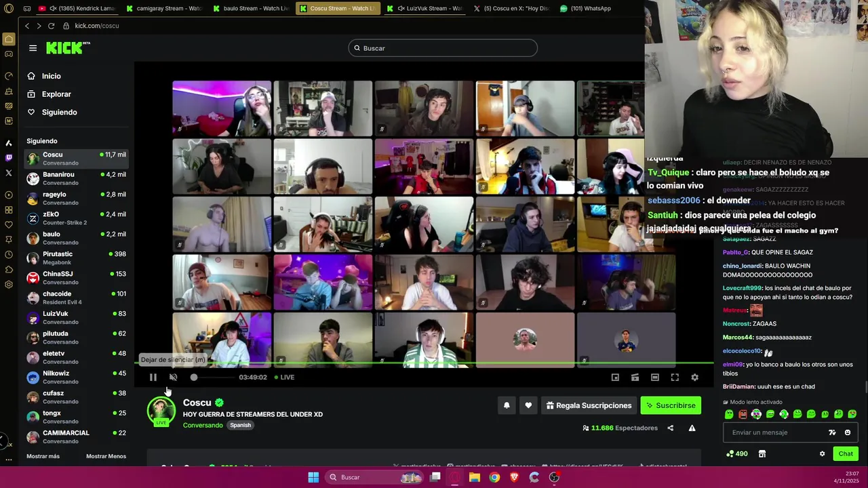Report the stream with the warning icon
Viewport: 868px width, 488px height.
692,428
